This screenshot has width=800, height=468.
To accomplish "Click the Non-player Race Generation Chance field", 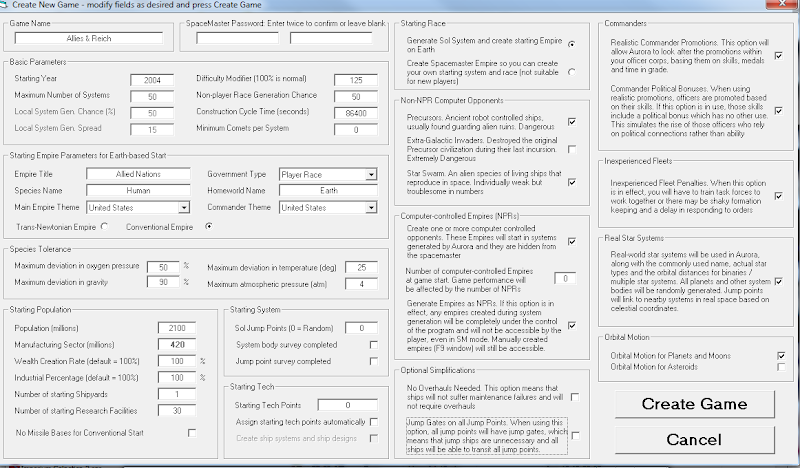I will [356, 96].
